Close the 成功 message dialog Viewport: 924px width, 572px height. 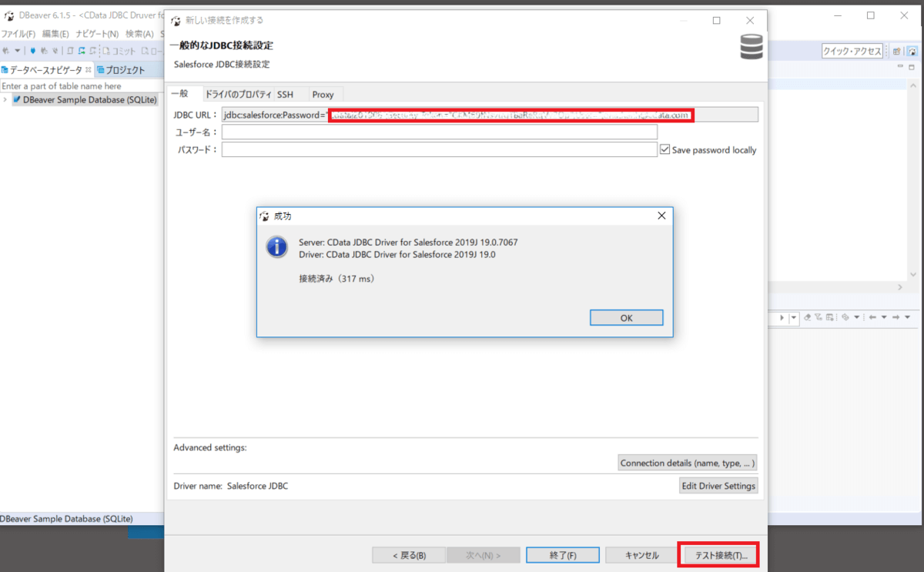(661, 216)
